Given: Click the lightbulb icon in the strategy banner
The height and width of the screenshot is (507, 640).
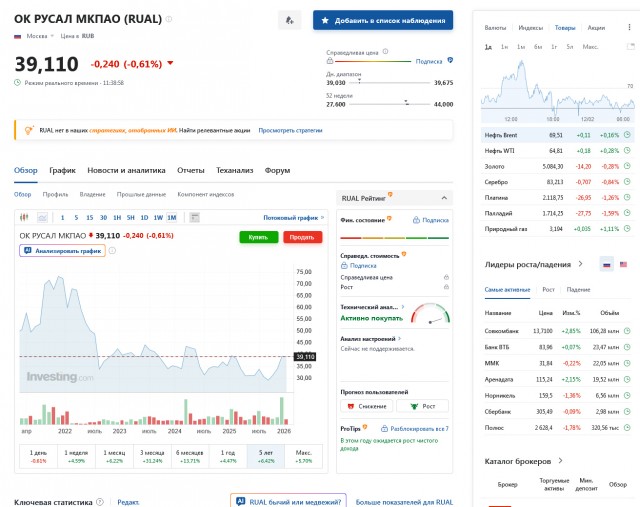Looking at the screenshot, I should pos(28,131).
